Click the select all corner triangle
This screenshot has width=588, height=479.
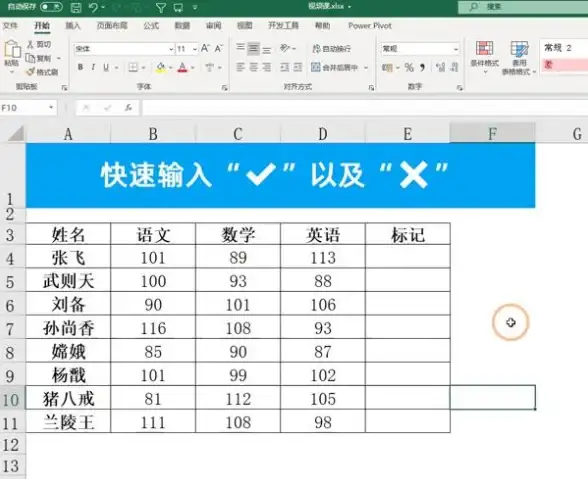[x=16, y=134]
